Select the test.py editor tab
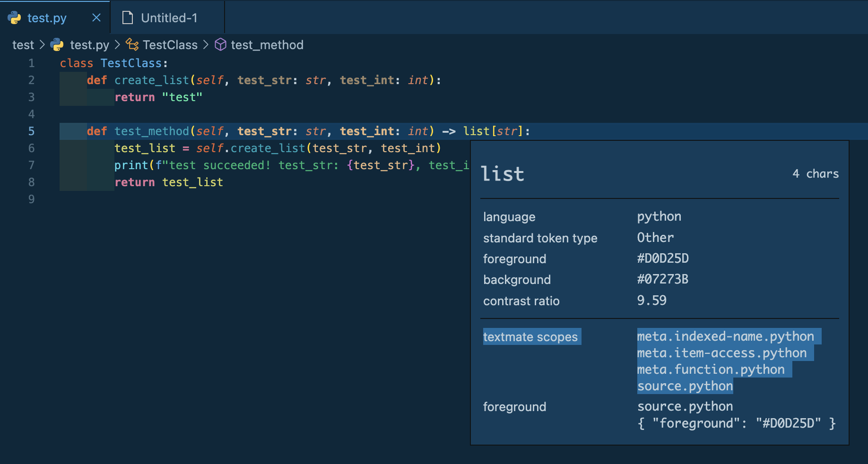This screenshot has height=464, width=868. click(46, 17)
